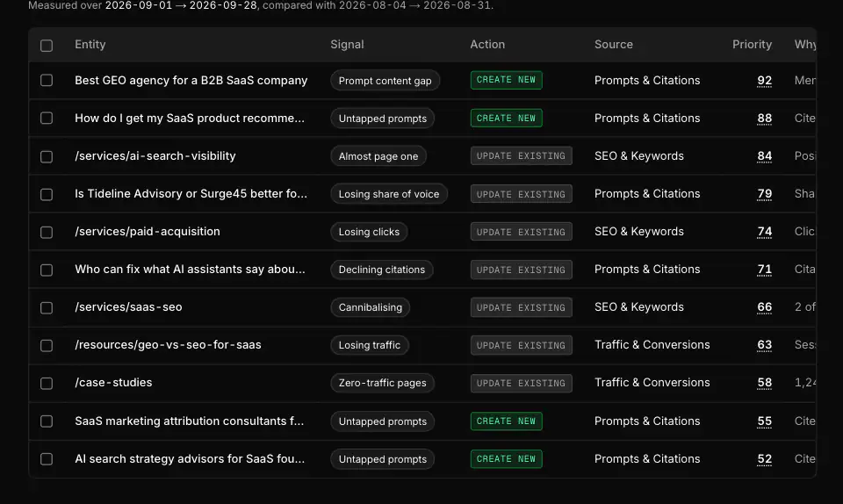The height and width of the screenshot is (504, 843).
Task: Click priority score 84
Action: click(x=765, y=156)
